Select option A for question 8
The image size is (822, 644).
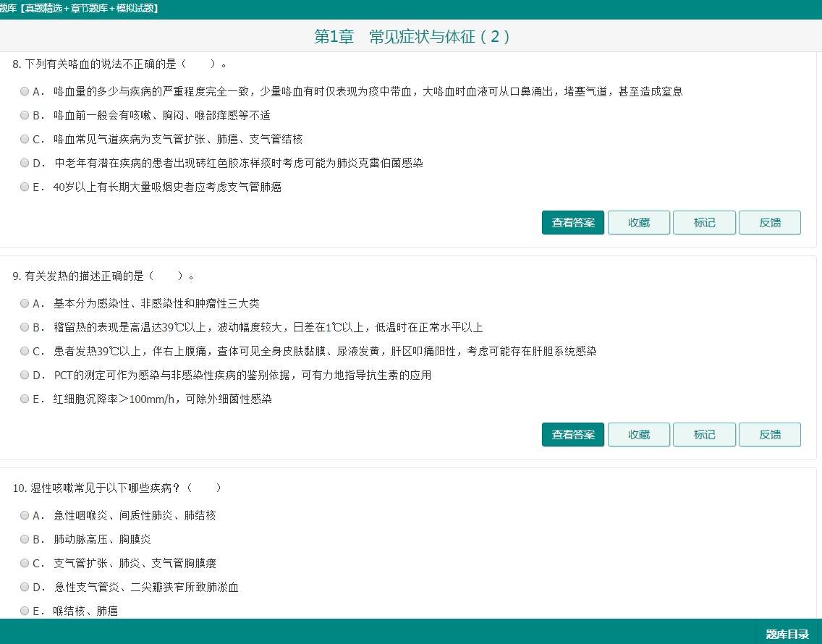click(25, 92)
